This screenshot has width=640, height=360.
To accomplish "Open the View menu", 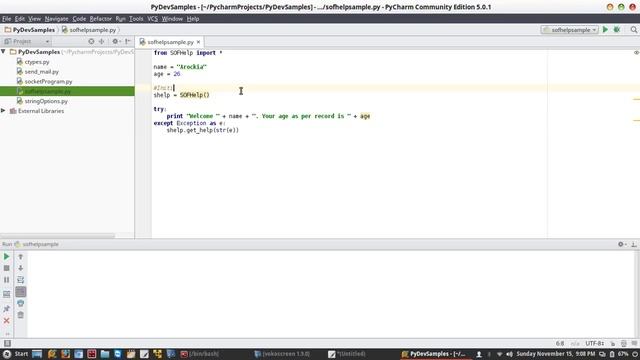I will coord(34,19).
